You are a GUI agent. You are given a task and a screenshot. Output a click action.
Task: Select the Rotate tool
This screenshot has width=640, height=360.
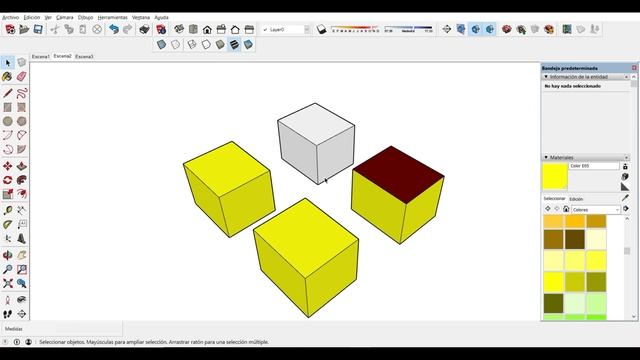point(8,180)
